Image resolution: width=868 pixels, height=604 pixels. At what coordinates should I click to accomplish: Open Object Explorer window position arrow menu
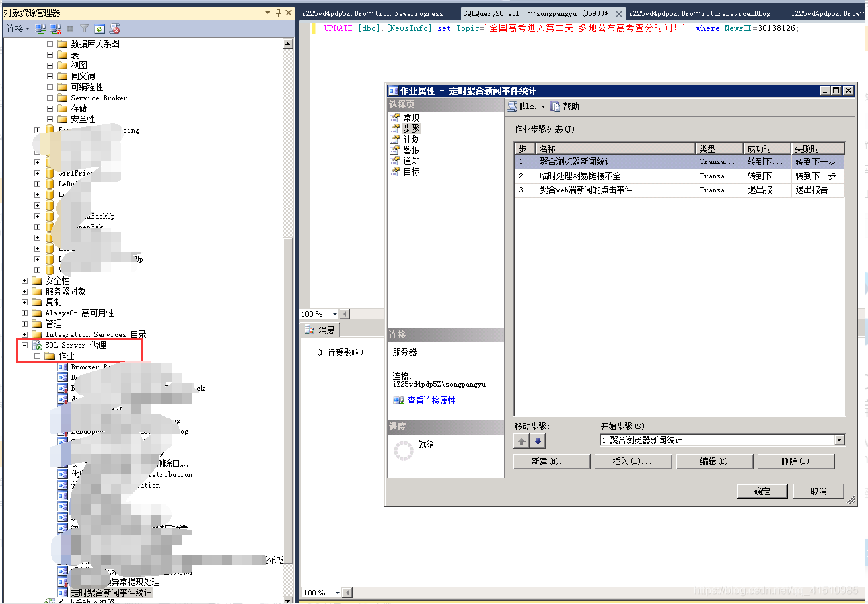point(268,13)
